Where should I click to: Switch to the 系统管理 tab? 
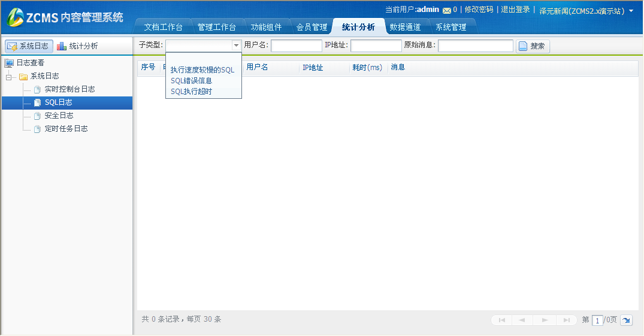(x=451, y=27)
